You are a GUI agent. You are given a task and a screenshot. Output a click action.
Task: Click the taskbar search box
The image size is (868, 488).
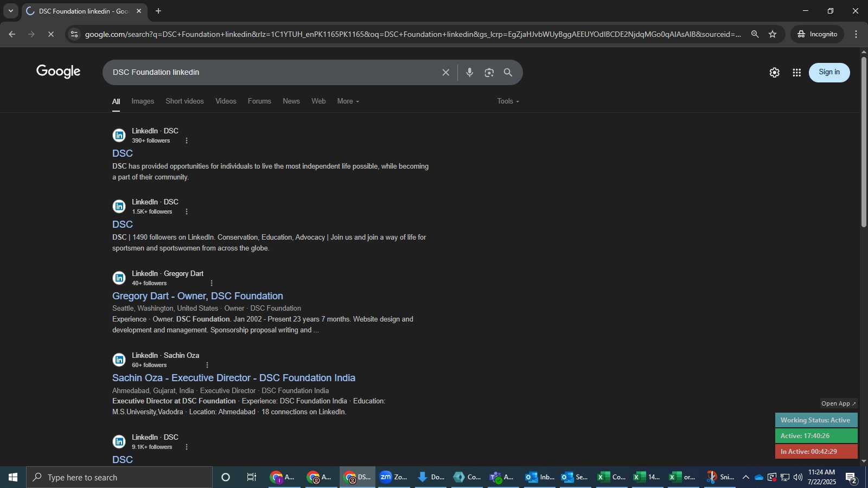(119, 477)
